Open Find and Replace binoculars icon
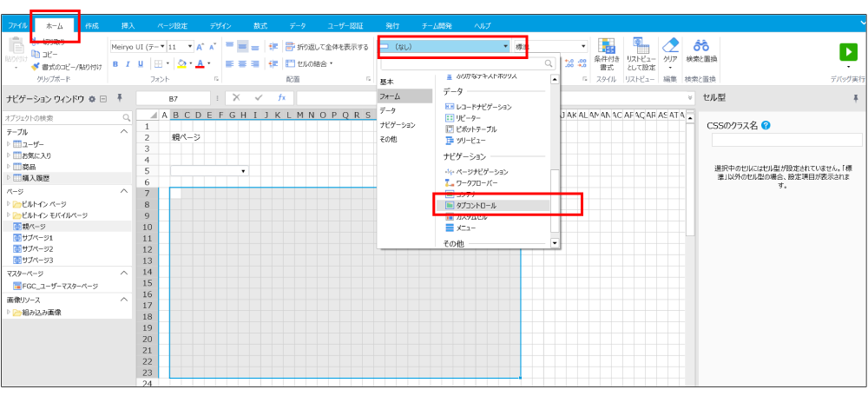The image size is (868, 396). pos(701,47)
